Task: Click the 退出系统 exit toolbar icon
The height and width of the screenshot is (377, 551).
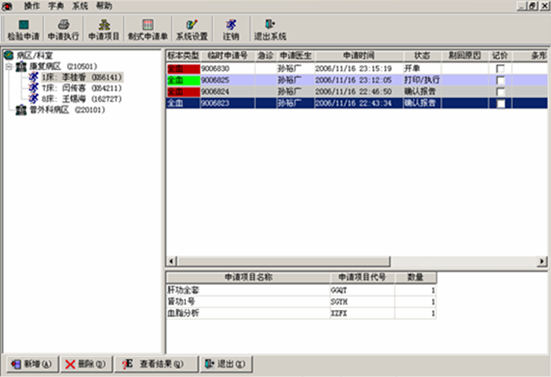Action: 270,30
